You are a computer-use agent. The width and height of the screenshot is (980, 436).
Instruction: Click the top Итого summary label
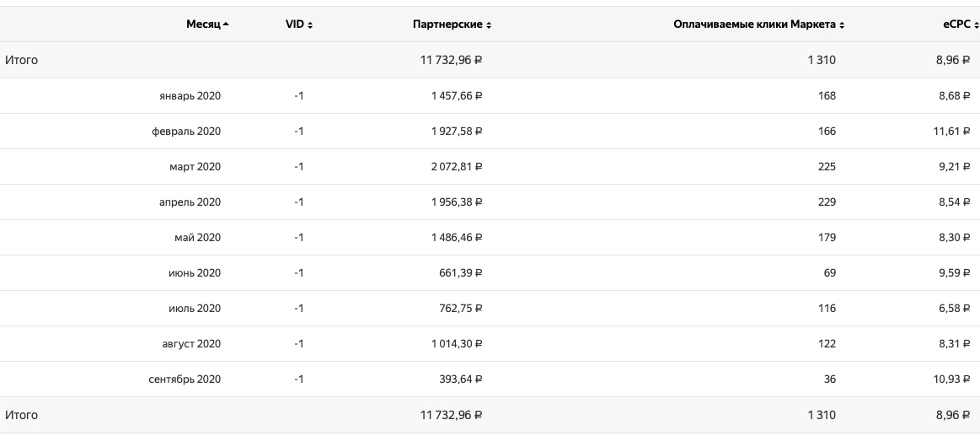(22, 61)
